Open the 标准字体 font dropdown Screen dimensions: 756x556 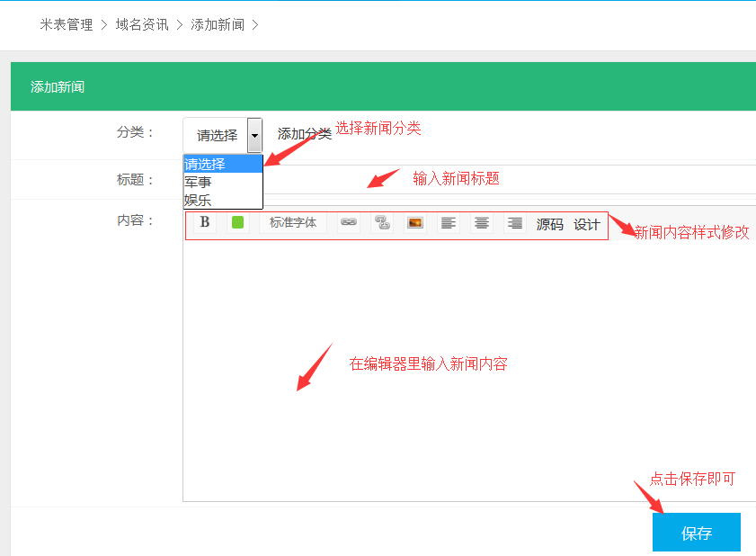[293, 222]
